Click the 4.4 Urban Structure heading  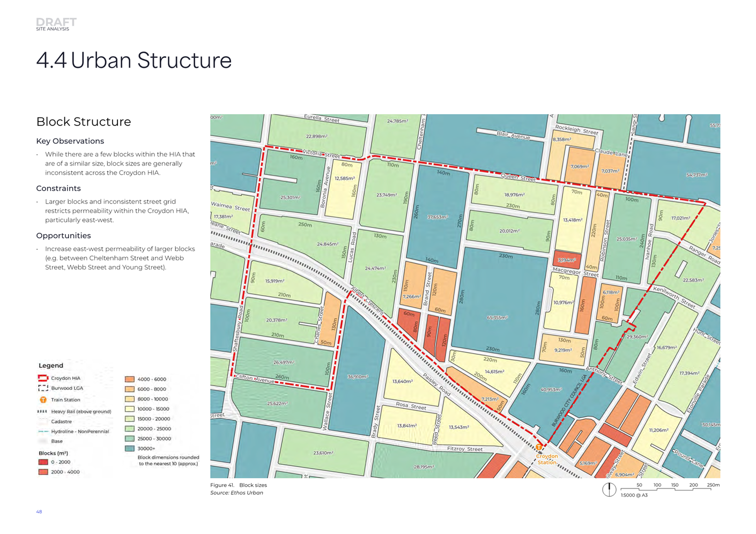(x=134, y=61)
